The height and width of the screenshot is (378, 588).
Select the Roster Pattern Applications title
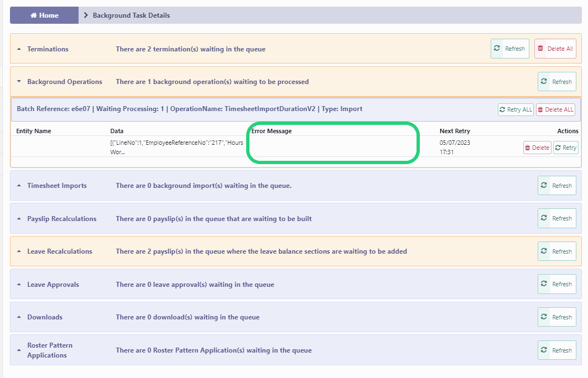(50, 350)
